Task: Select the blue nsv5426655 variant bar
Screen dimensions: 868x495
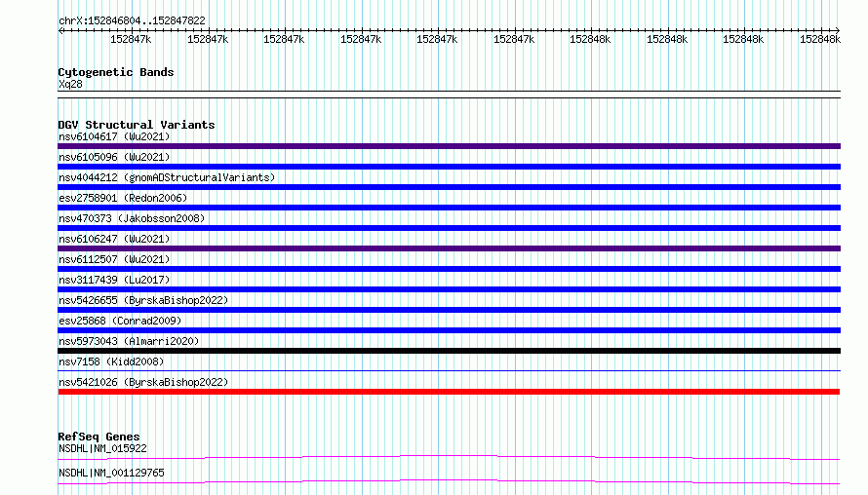Action: [449, 310]
